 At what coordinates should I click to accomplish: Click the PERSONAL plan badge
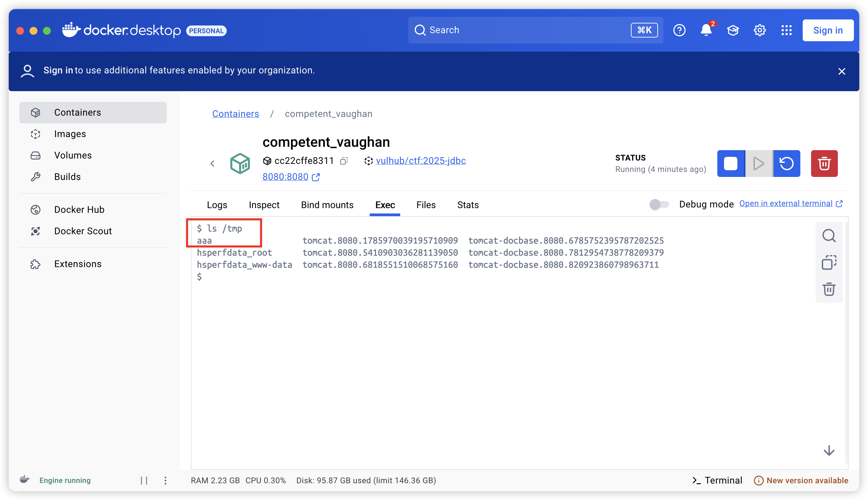click(x=206, y=30)
